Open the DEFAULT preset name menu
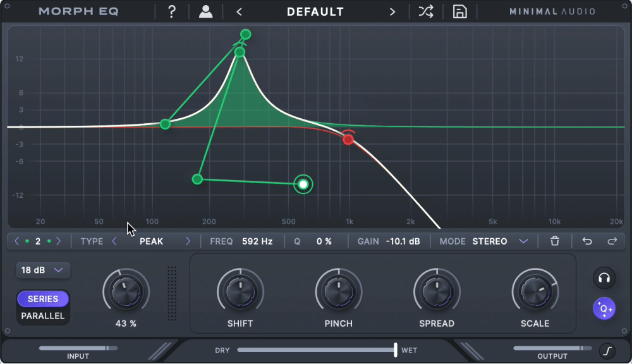The width and height of the screenshot is (632, 364). [x=315, y=11]
